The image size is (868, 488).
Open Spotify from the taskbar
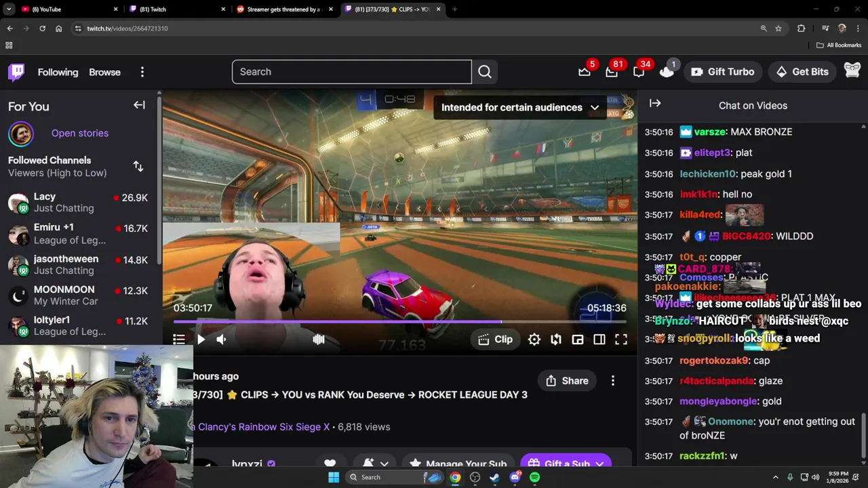click(x=535, y=477)
